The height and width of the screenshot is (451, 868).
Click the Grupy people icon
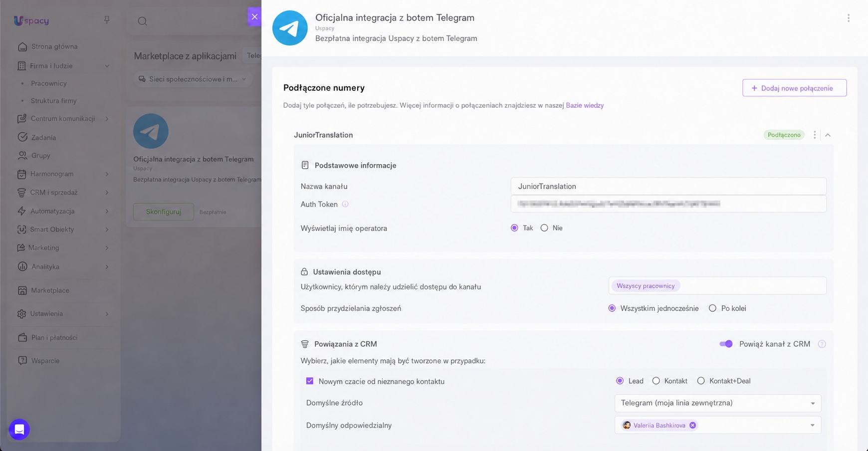pyautogui.click(x=22, y=156)
